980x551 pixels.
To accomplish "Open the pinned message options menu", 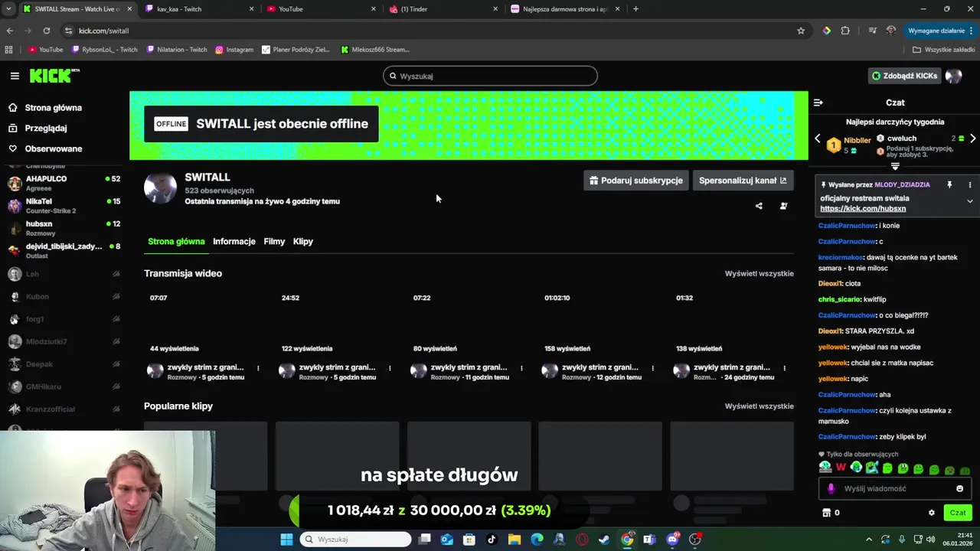I will 969,184.
